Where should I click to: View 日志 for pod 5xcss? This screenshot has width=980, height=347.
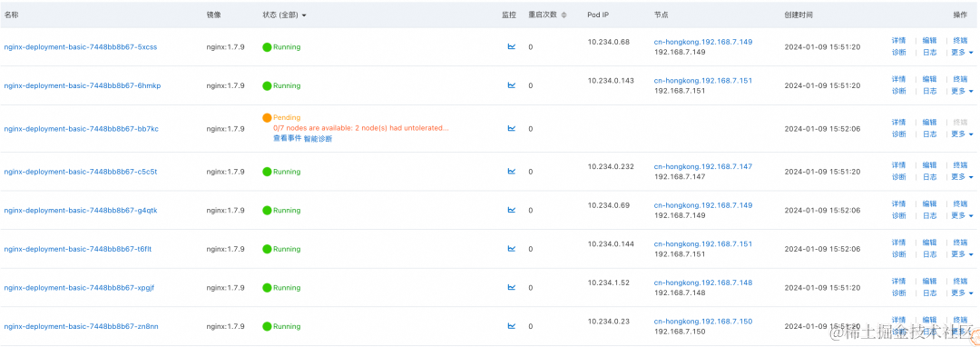tap(929, 53)
